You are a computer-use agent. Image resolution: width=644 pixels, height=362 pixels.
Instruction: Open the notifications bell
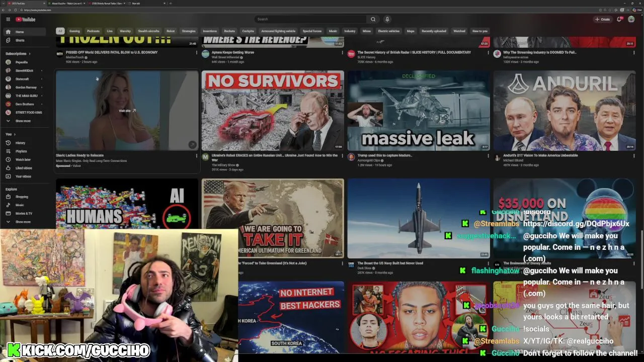pos(620,19)
